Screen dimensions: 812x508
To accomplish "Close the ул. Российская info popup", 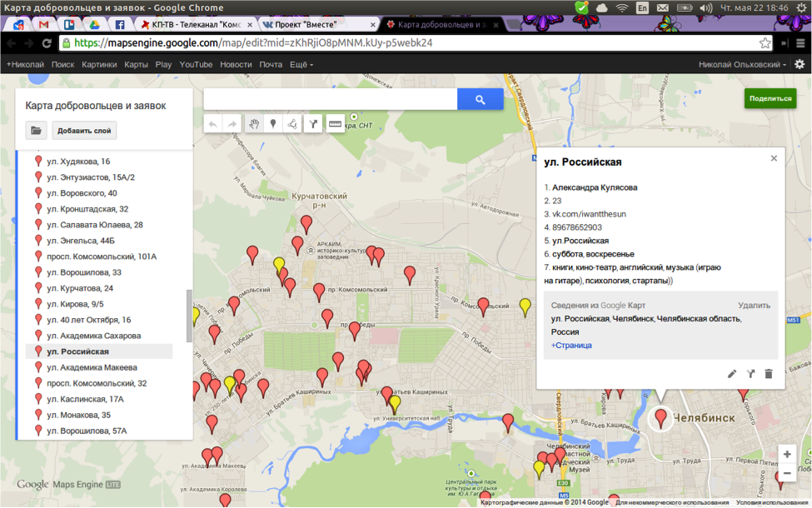I will click(774, 158).
